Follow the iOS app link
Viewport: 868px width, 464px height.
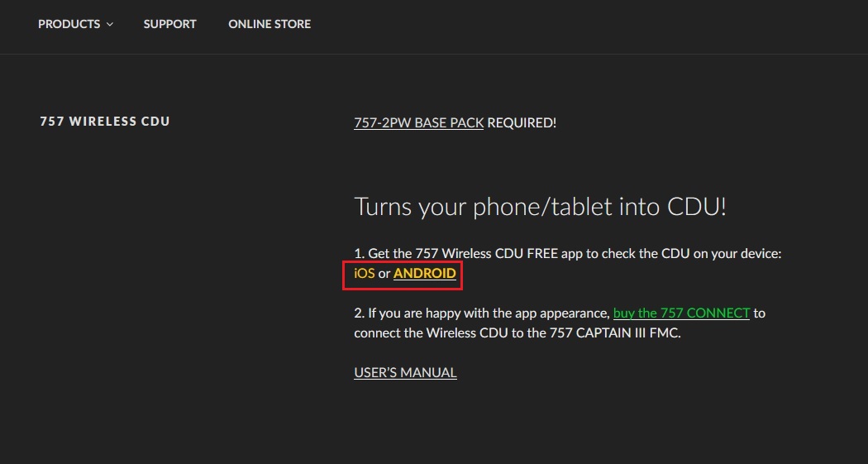click(364, 273)
